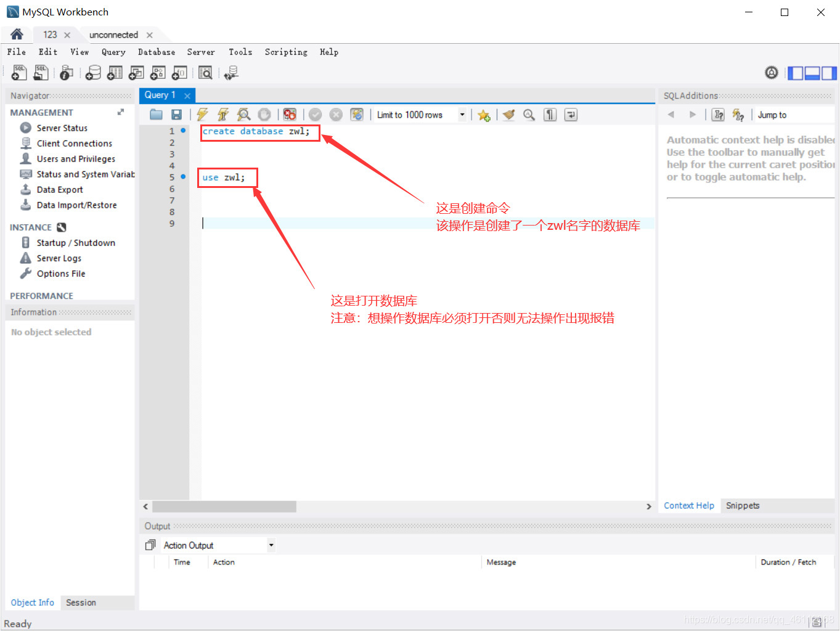Create a new view icon
840x631 pixels.
(x=136, y=73)
